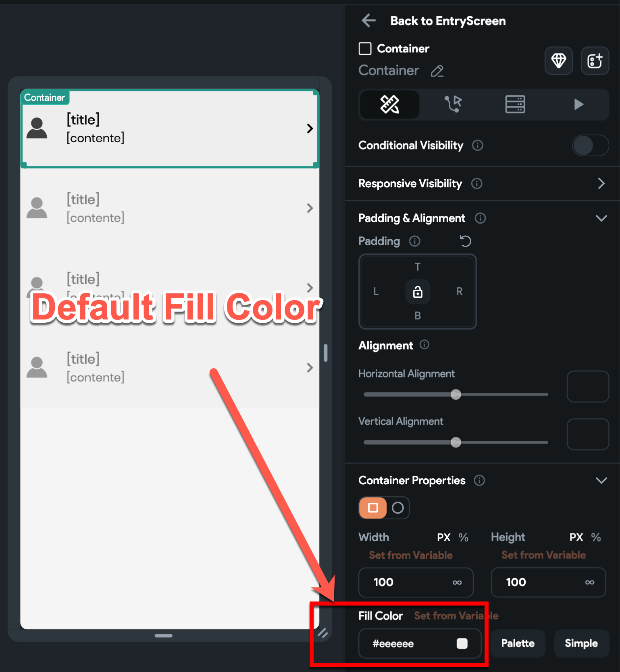
Task: Switch to the actions flow tab
Action: [x=453, y=104]
